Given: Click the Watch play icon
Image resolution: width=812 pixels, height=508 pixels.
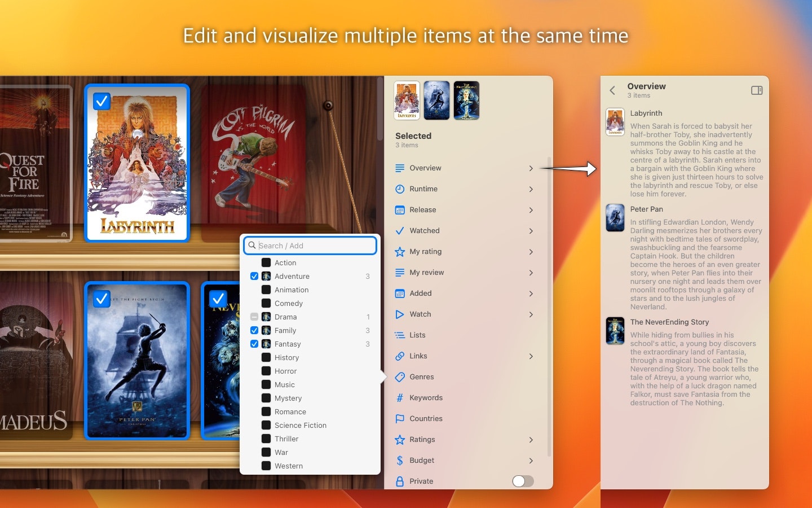Looking at the screenshot, I should point(400,314).
